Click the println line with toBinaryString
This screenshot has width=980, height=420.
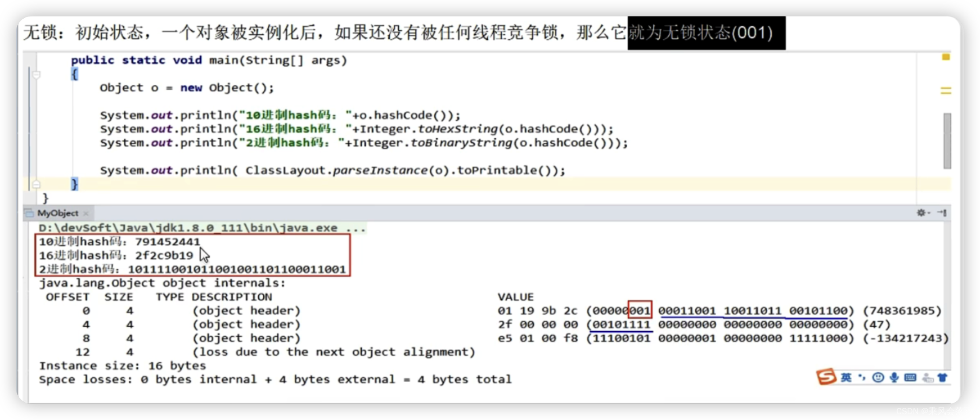[363, 143]
